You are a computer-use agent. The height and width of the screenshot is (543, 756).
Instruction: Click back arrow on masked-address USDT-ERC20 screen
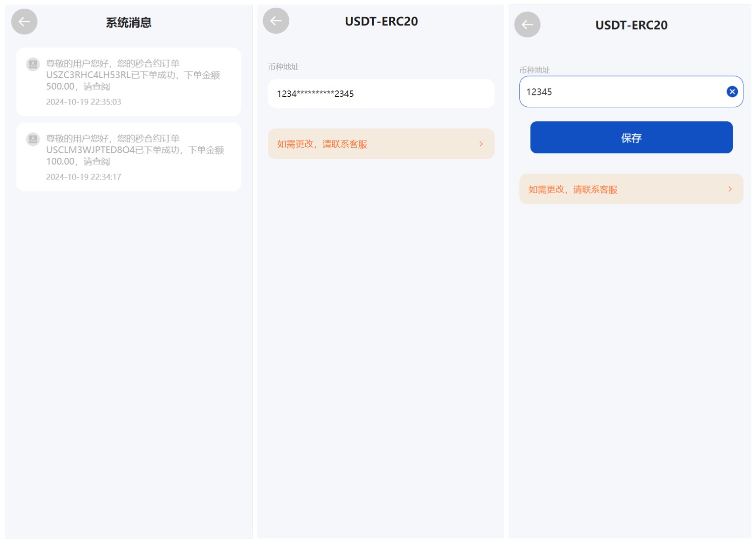click(276, 20)
